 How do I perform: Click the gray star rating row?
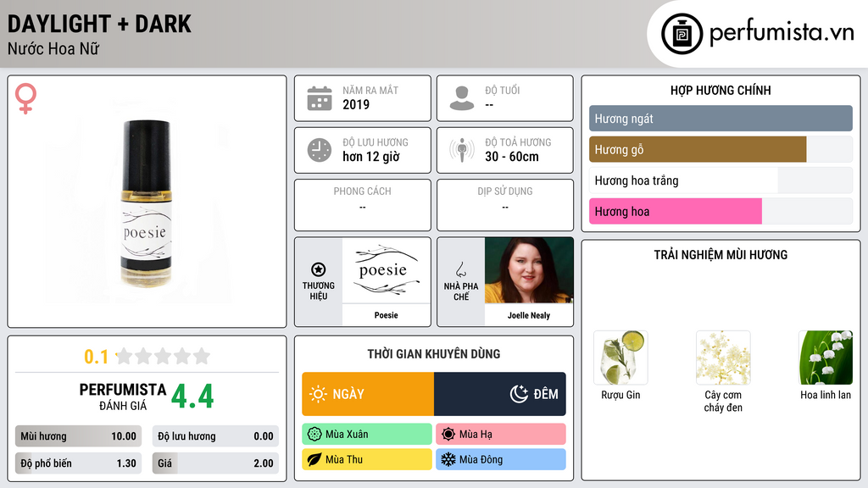[164, 356]
